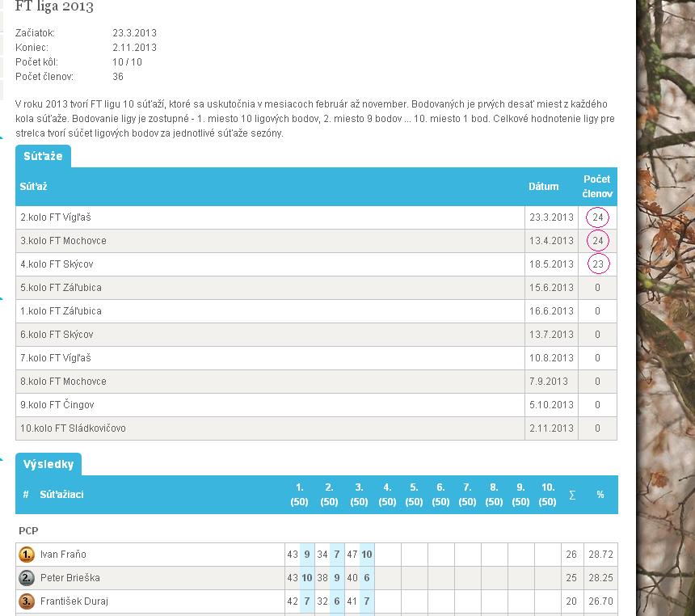
Task: Click competitor name František Duraj
Action: pos(74,601)
